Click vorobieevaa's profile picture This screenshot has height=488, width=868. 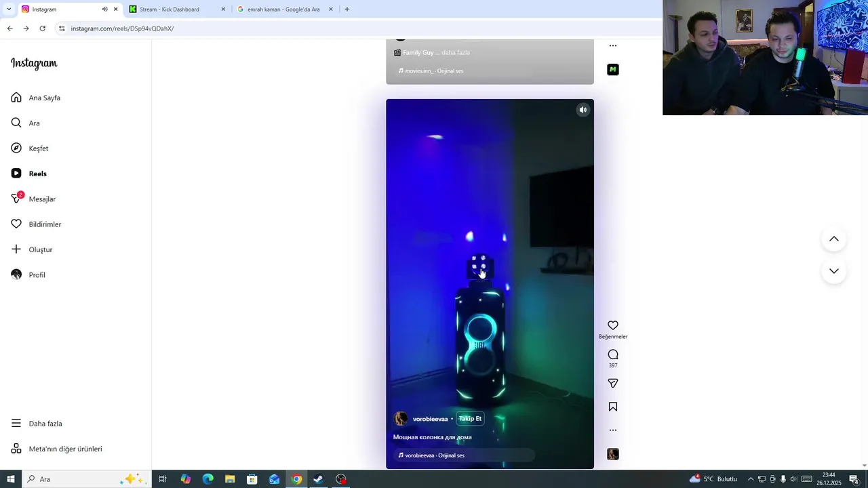pyautogui.click(x=401, y=419)
